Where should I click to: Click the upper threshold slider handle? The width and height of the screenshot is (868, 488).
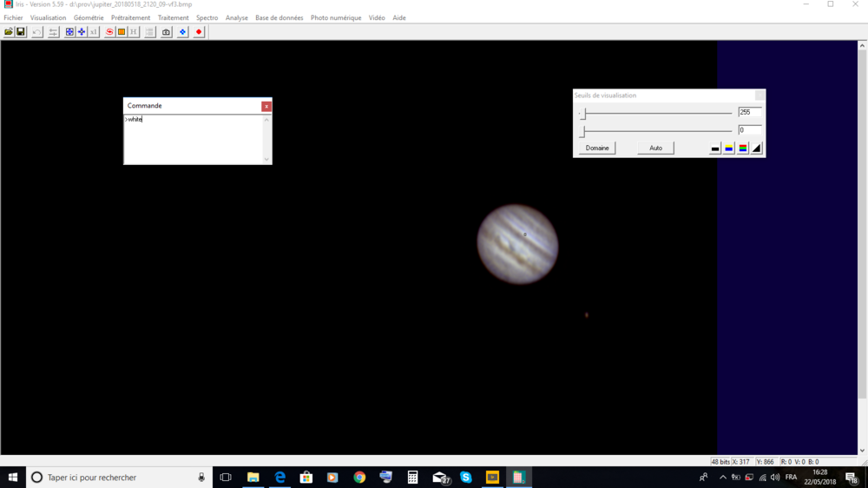583,113
